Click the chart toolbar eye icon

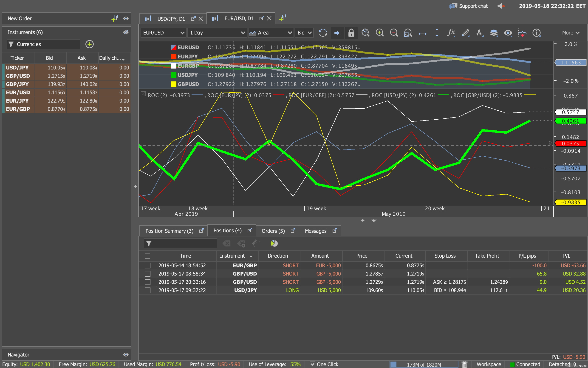coord(508,33)
